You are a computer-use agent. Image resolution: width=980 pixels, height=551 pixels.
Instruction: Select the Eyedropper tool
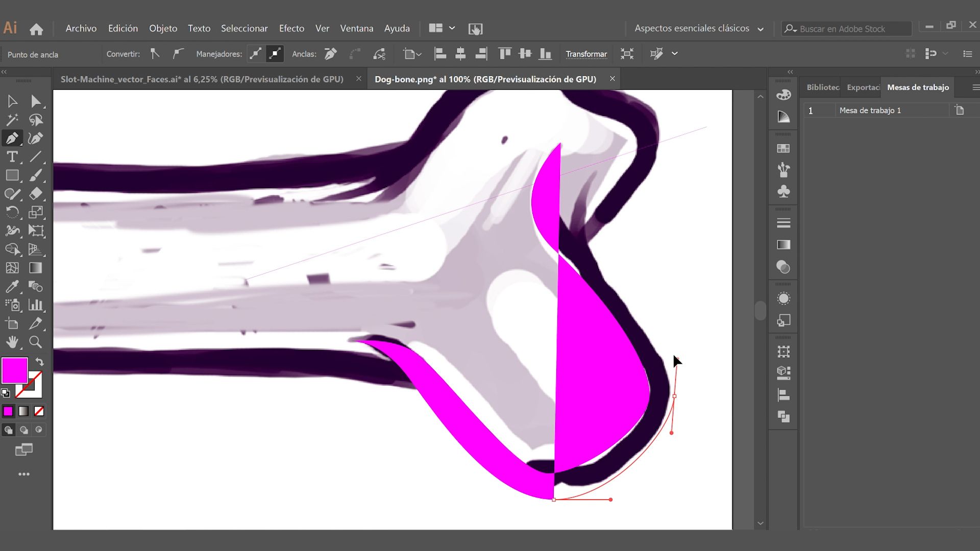[x=12, y=286]
